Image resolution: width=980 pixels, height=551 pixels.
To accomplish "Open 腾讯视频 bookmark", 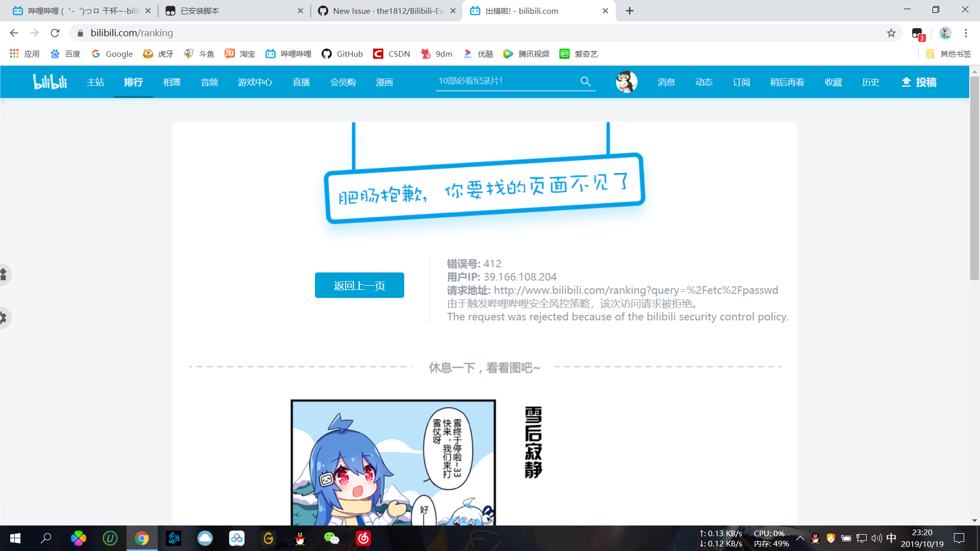I will click(x=526, y=54).
